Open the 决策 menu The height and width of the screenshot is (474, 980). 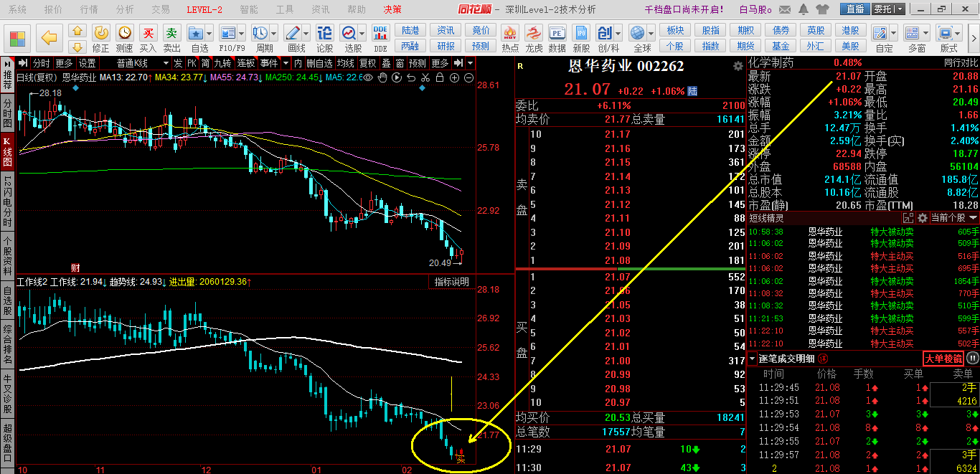(x=392, y=9)
